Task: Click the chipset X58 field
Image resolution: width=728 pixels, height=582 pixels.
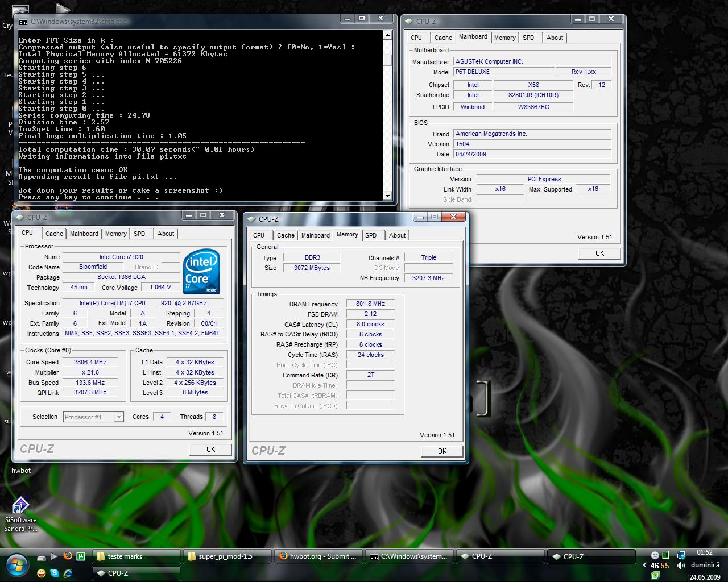Action: tap(533, 85)
